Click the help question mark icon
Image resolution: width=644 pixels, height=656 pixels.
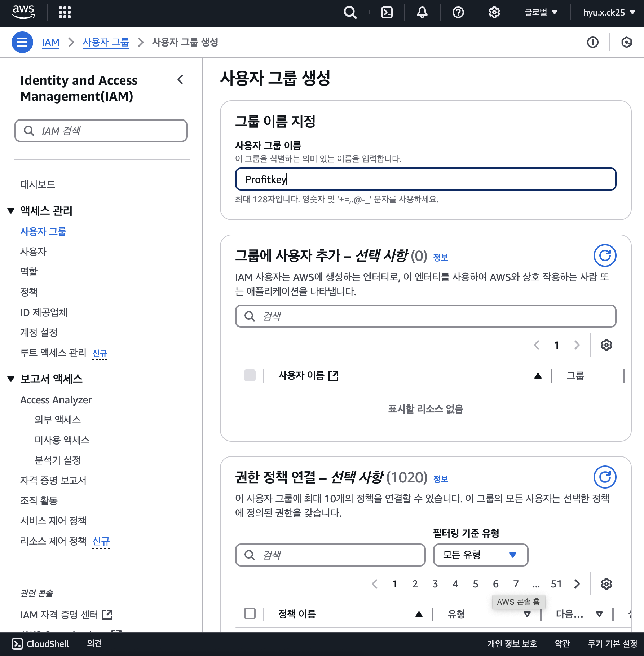point(458,12)
